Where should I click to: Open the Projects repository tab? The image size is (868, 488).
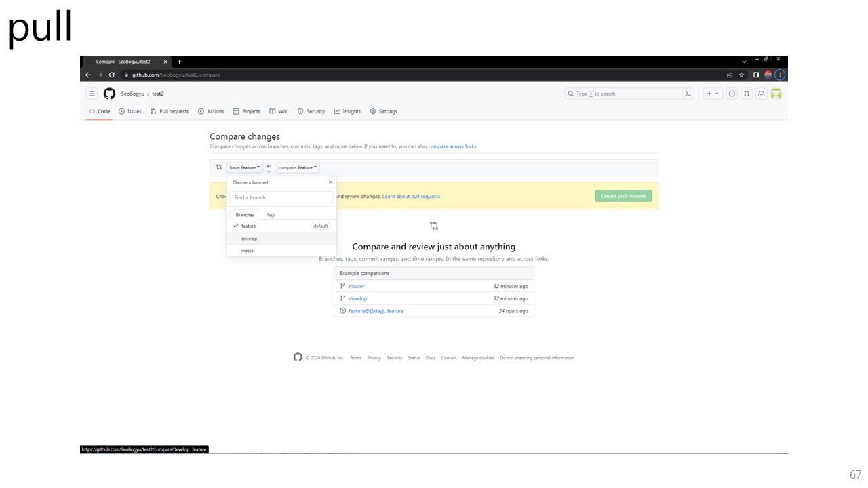(x=246, y=111)
